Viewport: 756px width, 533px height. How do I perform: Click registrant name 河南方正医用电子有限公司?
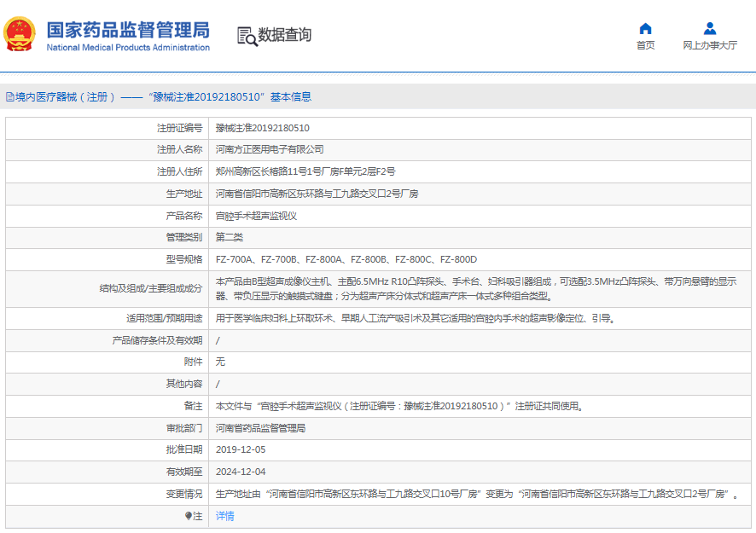pyautogui.click(x=270, y=149)
